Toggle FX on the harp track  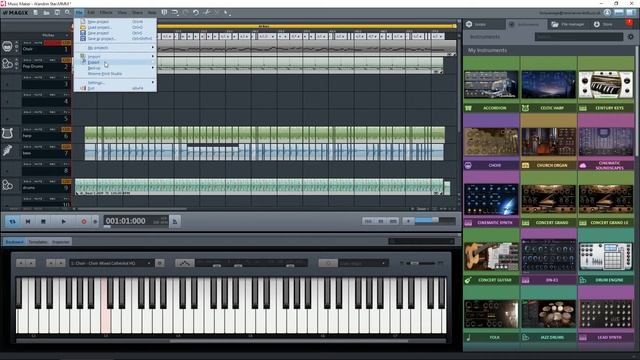(x=66, y=129)
